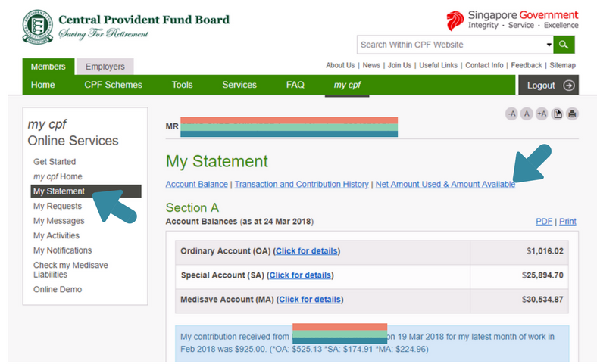Click the Print link for Section A

pos(567,222)
